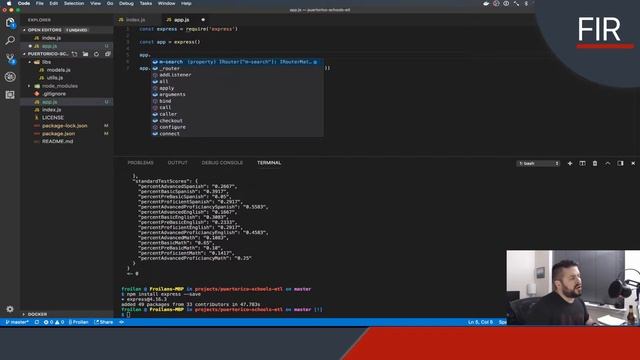Expand the Docker section in sidebar

coord(37,314)
